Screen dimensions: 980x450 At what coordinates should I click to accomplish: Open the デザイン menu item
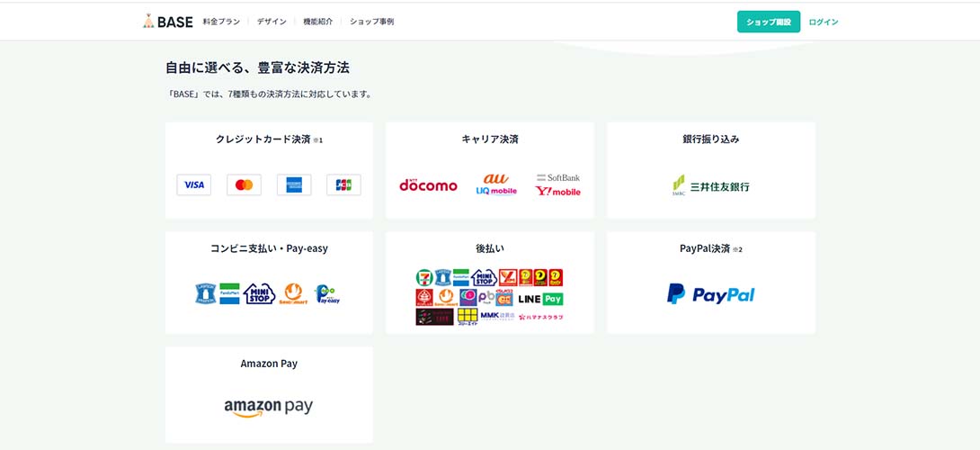[272, 22]
